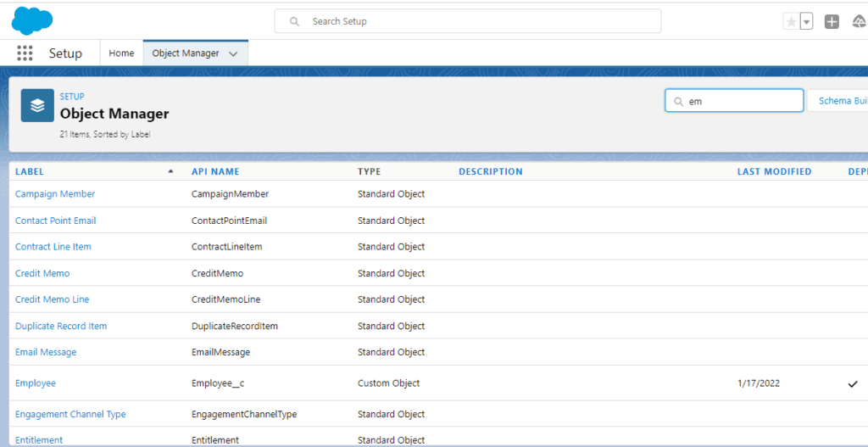Open the App Launcher grid icon

(25, 53)
